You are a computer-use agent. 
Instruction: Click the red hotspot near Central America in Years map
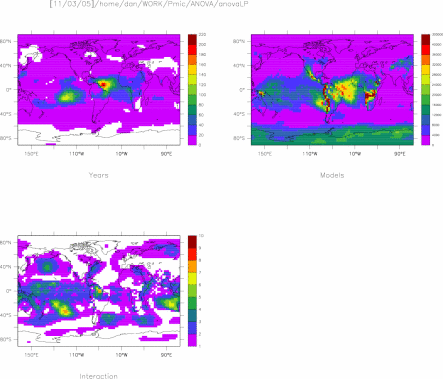(103, 85)
